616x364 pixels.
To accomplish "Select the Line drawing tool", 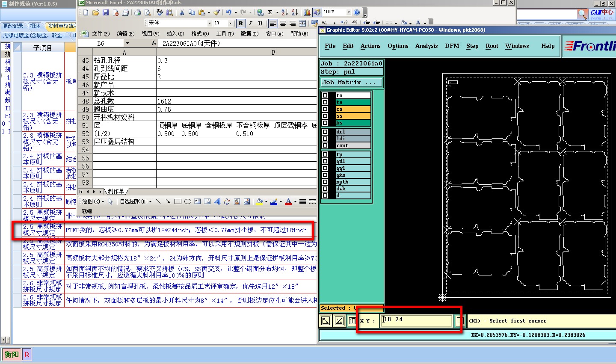I will tap(158, 201).
